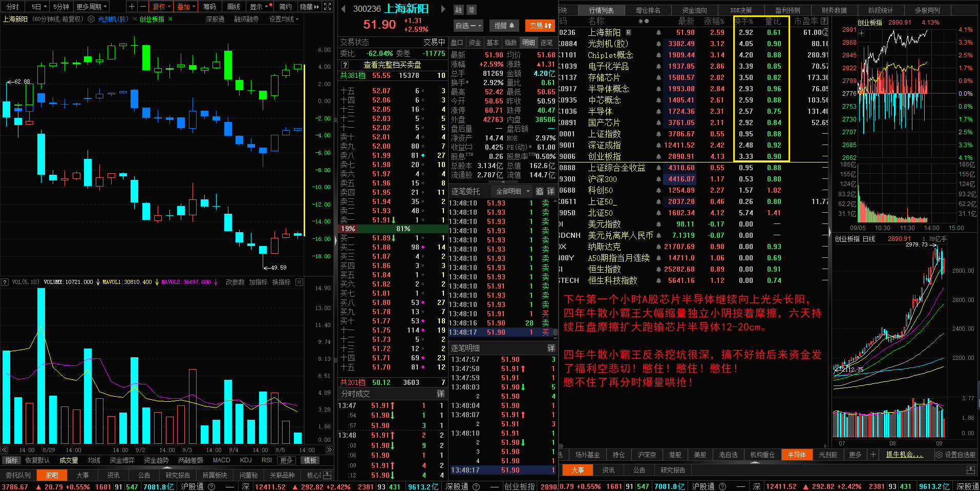Toggle the 筹码 chip distribution button
Viewport: 980px width, 491px height.
pyautogui.click(x=209, y=7)
